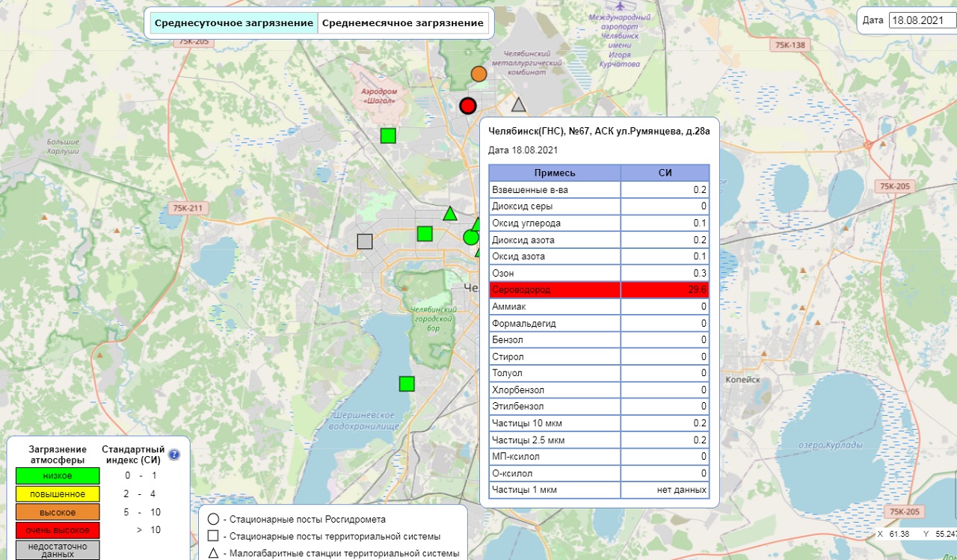This screenshot has width=957, height=560.
Task: Click the red 'очень высокое' legend swatch
Action: (58, 530)
